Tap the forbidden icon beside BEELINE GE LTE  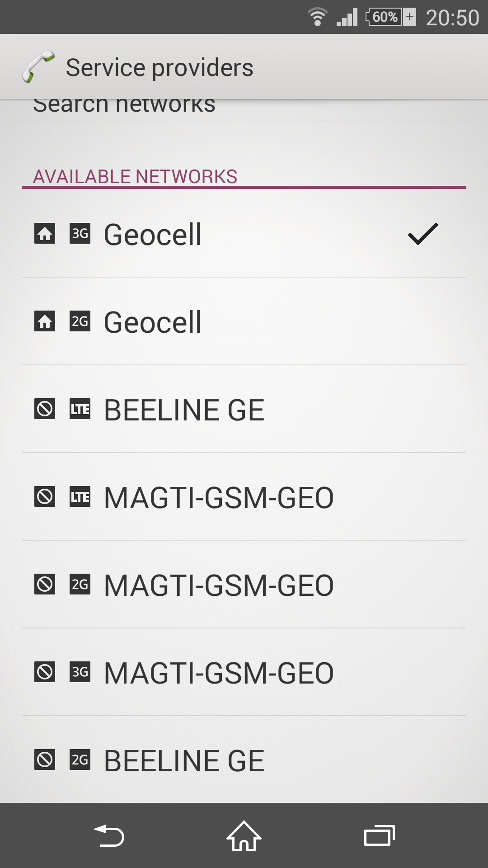45,409
